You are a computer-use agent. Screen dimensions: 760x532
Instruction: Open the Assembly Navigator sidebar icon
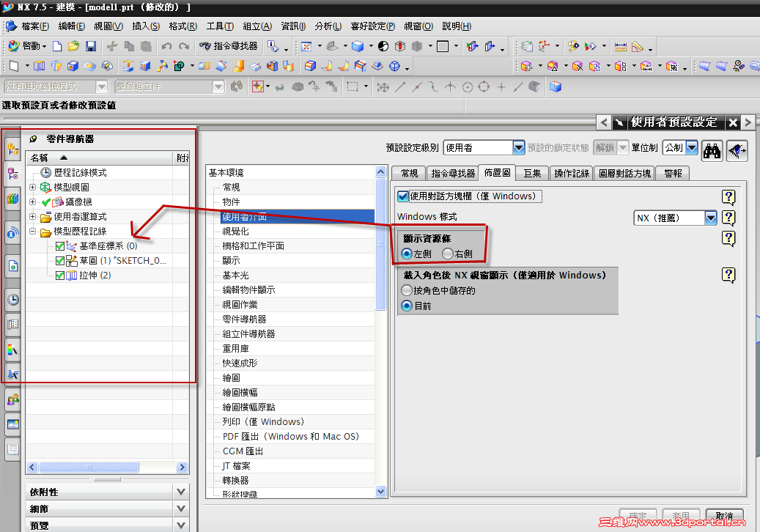click(13, 149)
